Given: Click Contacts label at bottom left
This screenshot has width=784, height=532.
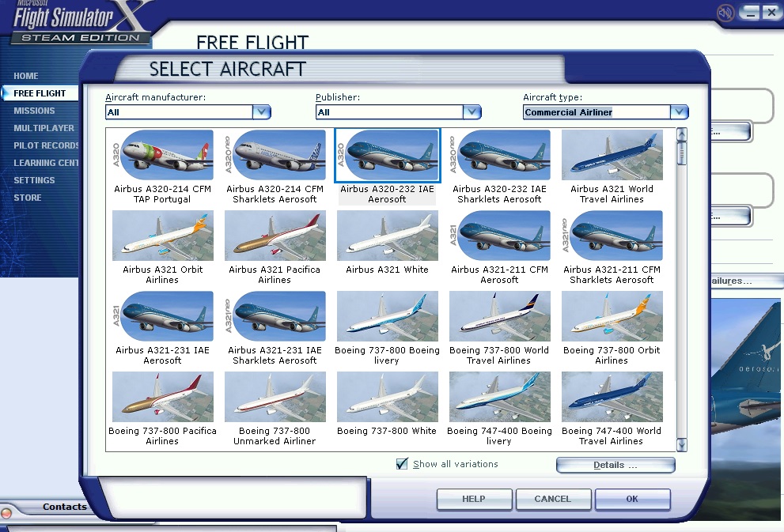Looking at the screenshot, I should [x=65, y=507].
